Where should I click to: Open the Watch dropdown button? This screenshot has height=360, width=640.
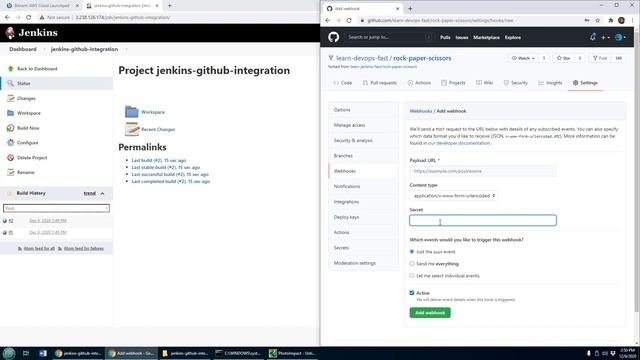(x=523, y=58)
